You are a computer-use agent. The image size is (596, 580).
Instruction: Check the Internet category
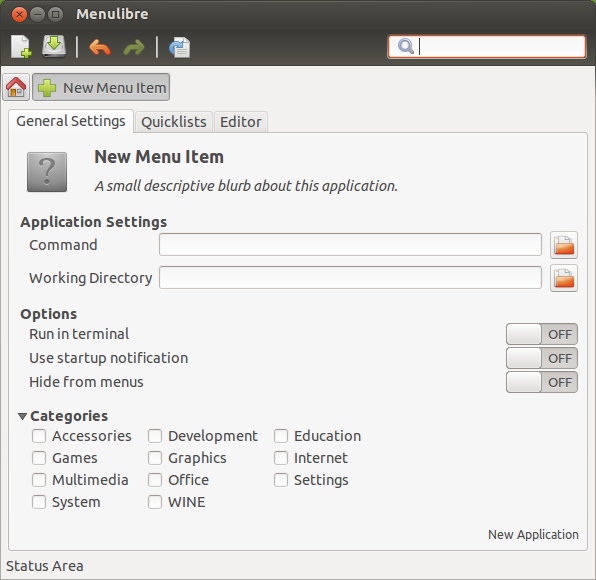pyautogui.click(x=281, y=458)
